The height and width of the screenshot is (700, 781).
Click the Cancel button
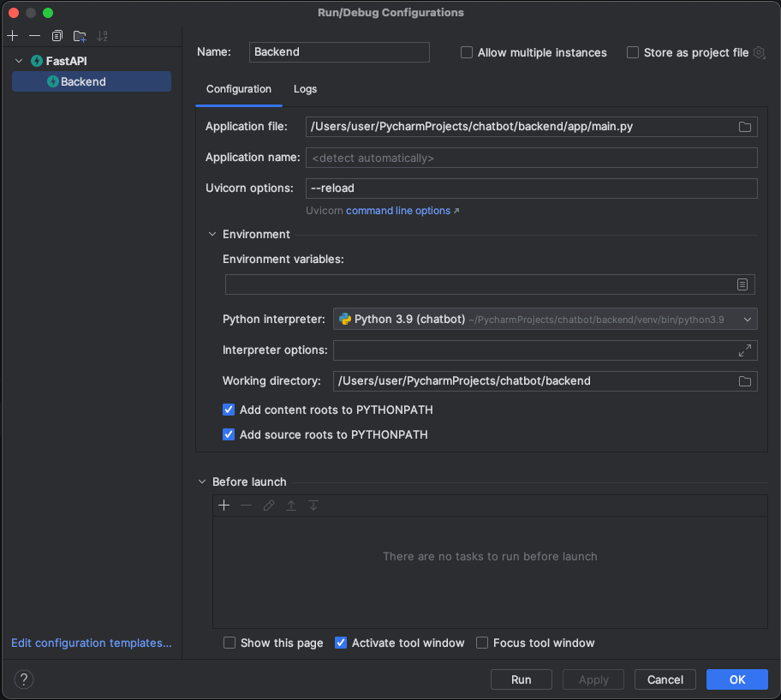pos(665,679)
